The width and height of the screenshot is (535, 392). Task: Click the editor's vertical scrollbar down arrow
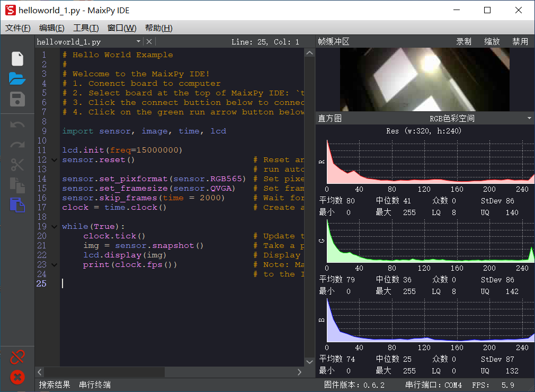coord(309,361)
